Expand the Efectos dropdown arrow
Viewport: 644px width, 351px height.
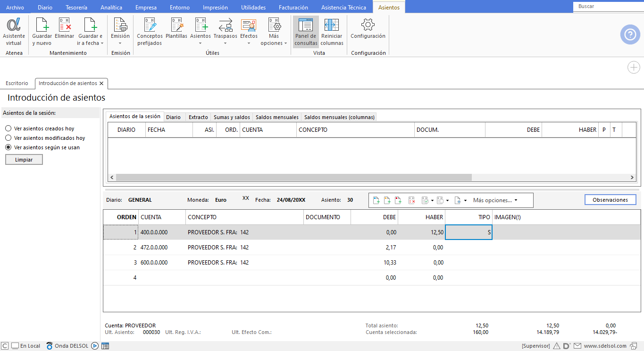coord(249,43)
